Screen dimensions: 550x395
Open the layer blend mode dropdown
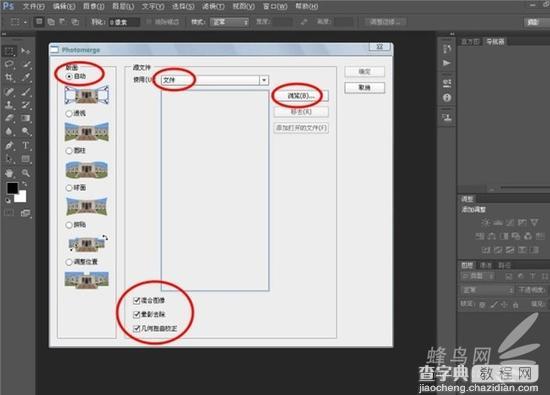coord(487,290)
